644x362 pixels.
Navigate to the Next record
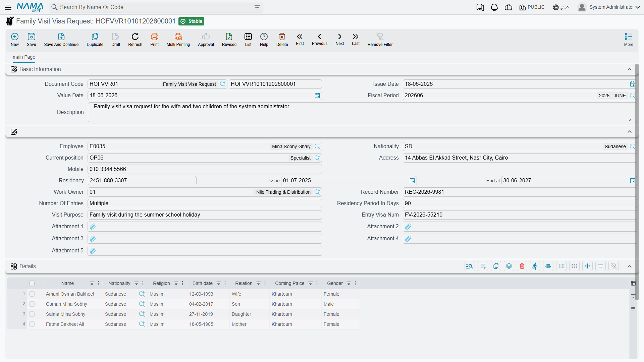(x=340, y=39)
